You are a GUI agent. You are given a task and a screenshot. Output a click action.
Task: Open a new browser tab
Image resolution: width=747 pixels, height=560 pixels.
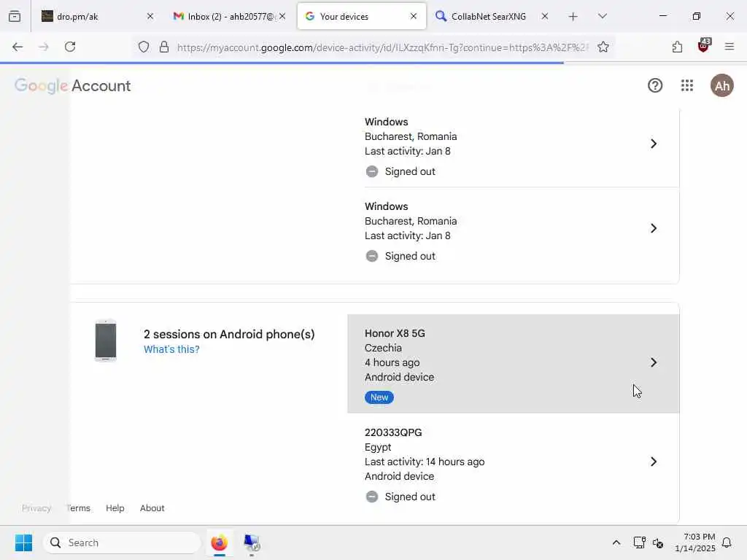[x=573, y=17]
